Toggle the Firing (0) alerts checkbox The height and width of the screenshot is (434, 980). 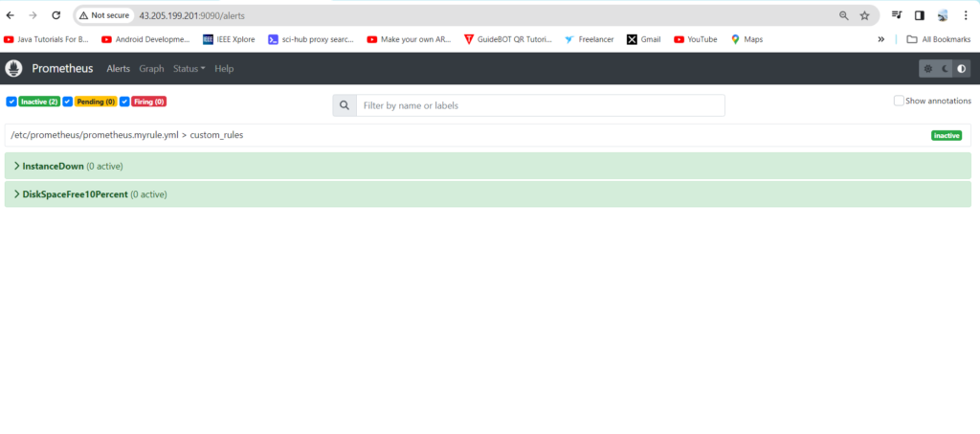pos(124,102)
